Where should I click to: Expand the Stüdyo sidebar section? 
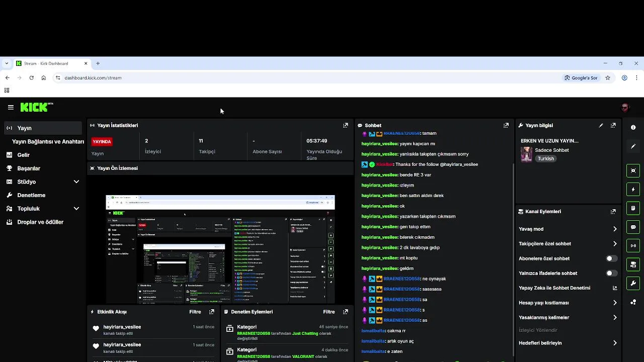tap(76, 182)
